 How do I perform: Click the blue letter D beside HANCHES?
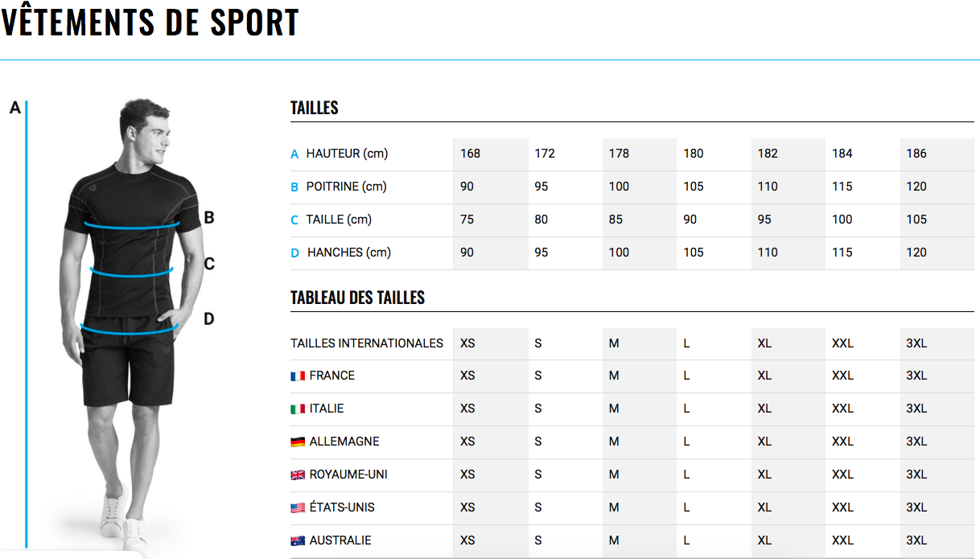click(294, 253)
